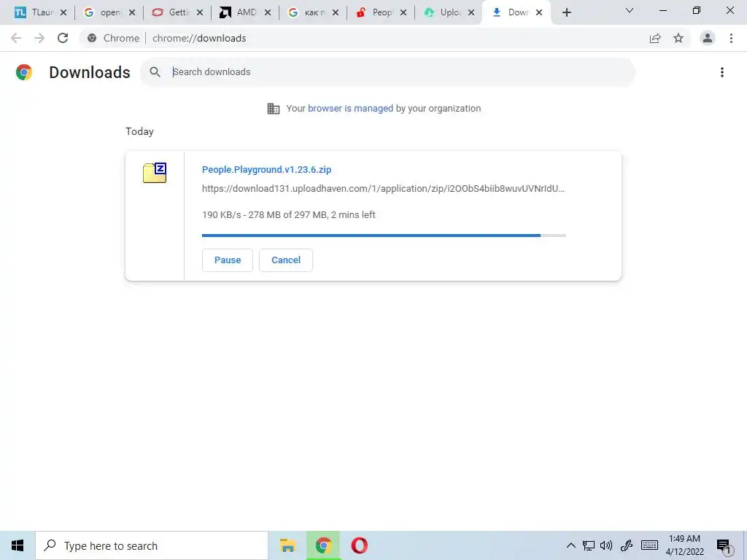
Task: Open the Windows Start menu
Action: 18,545
